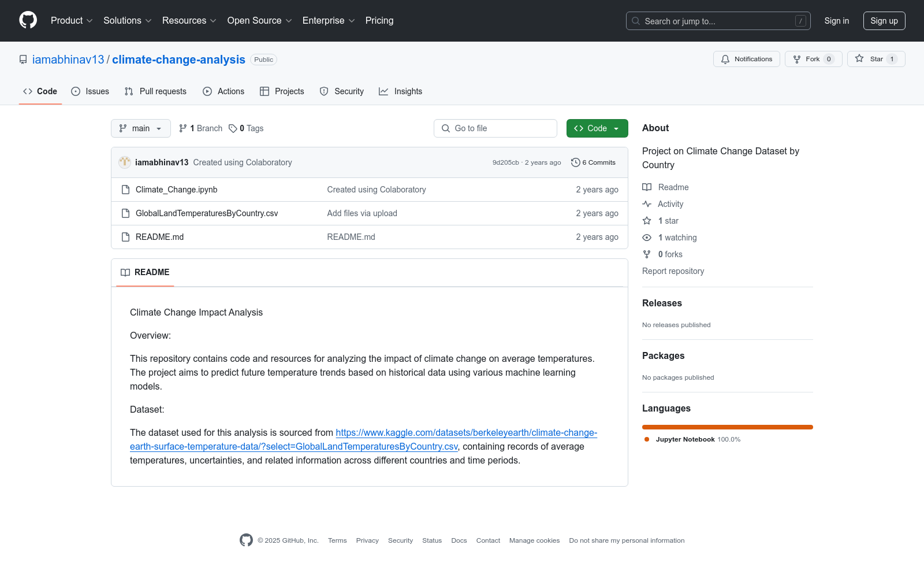The width and height of the screenshot is (924, 578).
Task: Select the README tab header
Action: tap(145, 272)
